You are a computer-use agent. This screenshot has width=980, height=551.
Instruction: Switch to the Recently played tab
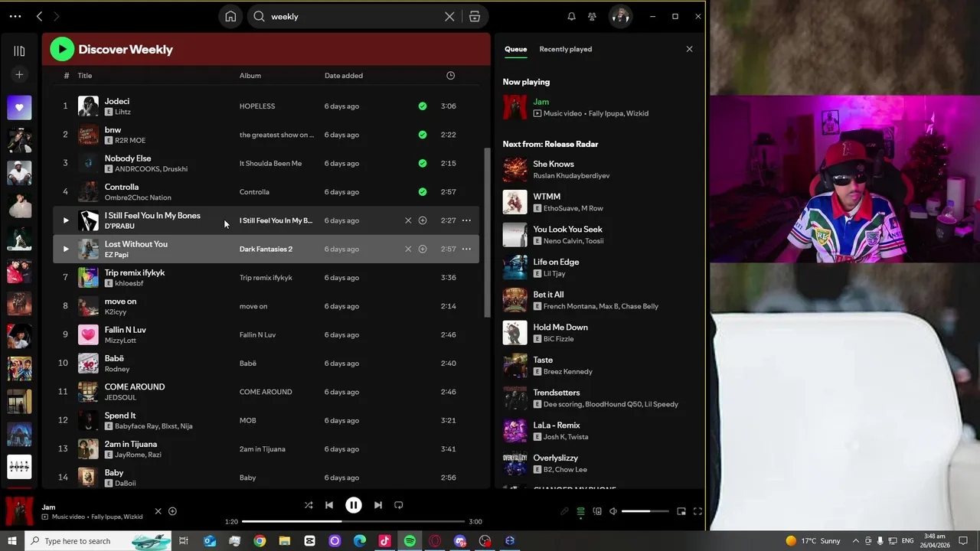(565, 49)
